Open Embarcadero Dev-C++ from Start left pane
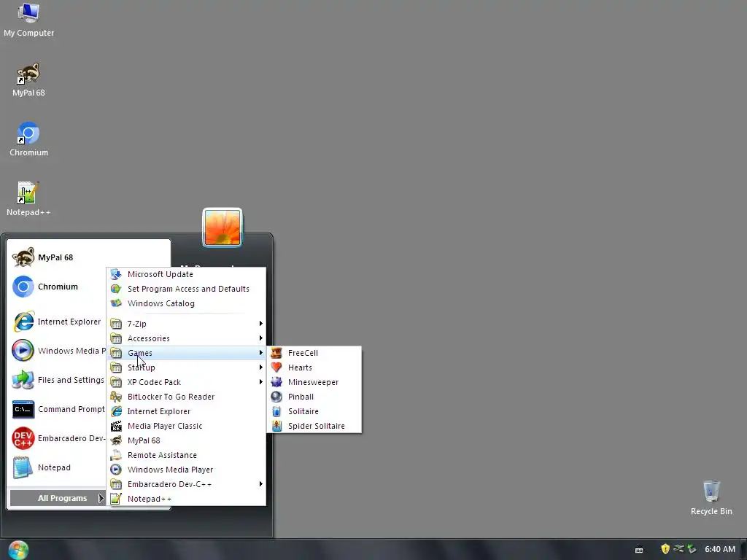 (x=57, y=438)
